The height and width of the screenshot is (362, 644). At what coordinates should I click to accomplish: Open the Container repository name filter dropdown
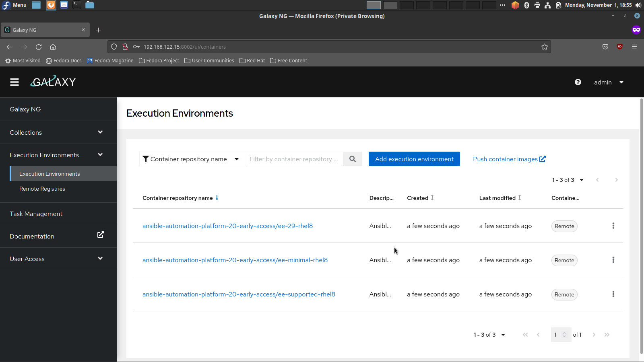coord(192,159)
